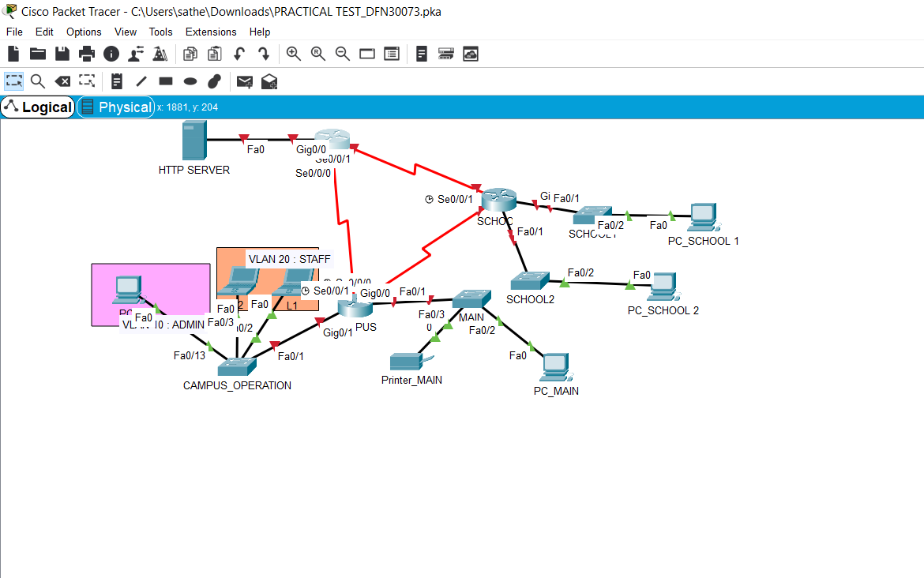Select the HTTP SERVER device
The width and height of the screenshot is (924, 578).
point(193,141)
